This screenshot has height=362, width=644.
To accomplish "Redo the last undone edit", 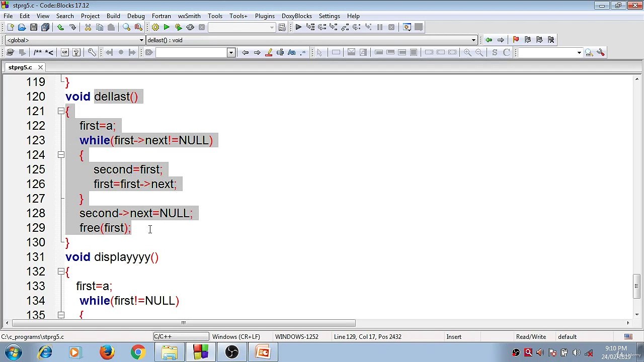I will [72, 27].
